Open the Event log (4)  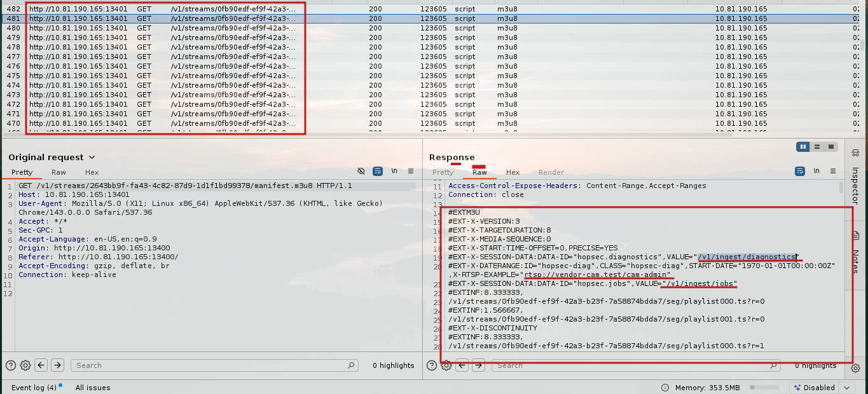click(34, 388)
